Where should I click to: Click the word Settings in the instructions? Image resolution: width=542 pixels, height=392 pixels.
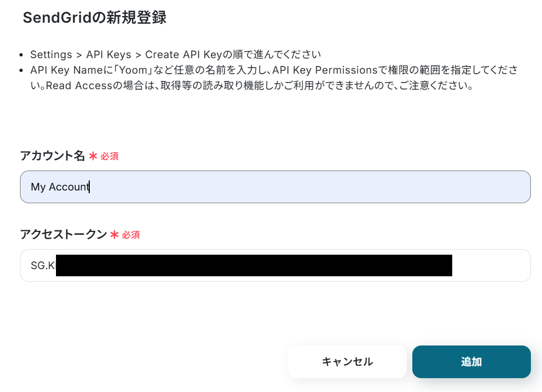click(51, 55)
